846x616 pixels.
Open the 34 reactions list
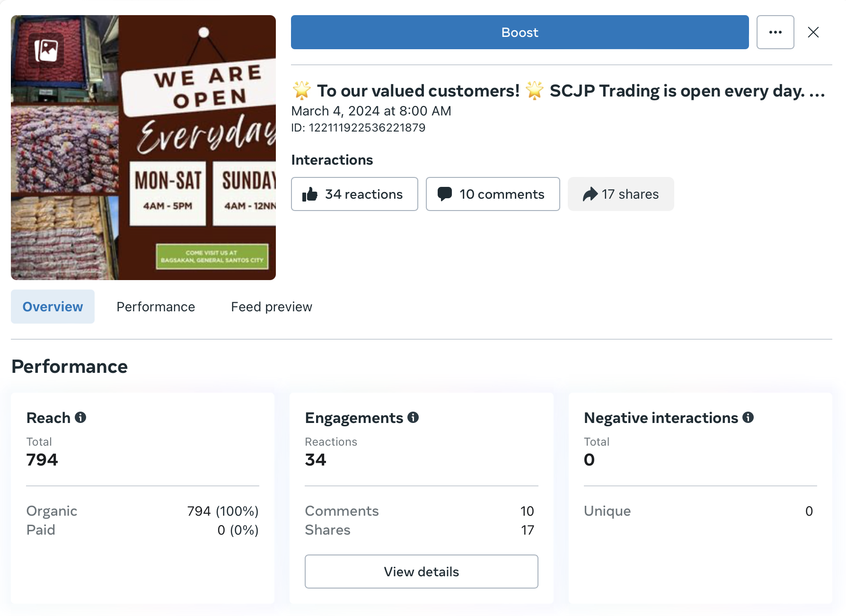[354, 194]
